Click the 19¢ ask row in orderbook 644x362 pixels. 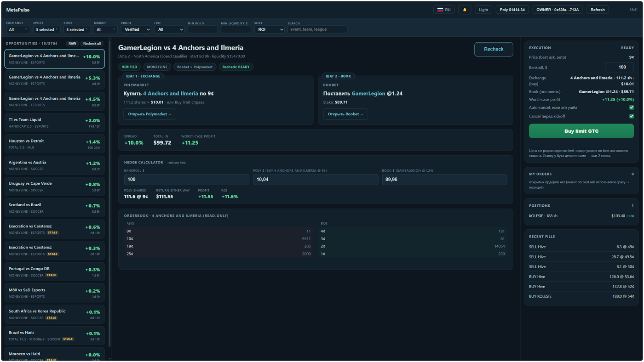click(218, 246)
